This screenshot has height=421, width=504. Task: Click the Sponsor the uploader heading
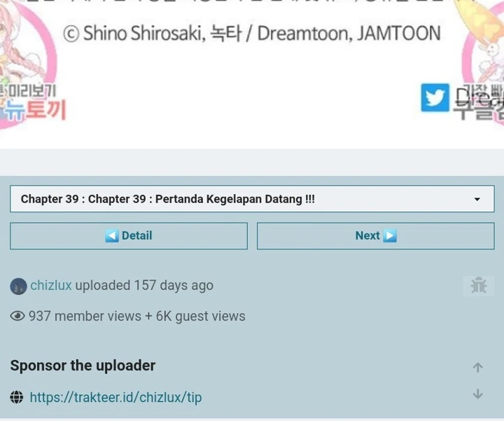(83, 366)
